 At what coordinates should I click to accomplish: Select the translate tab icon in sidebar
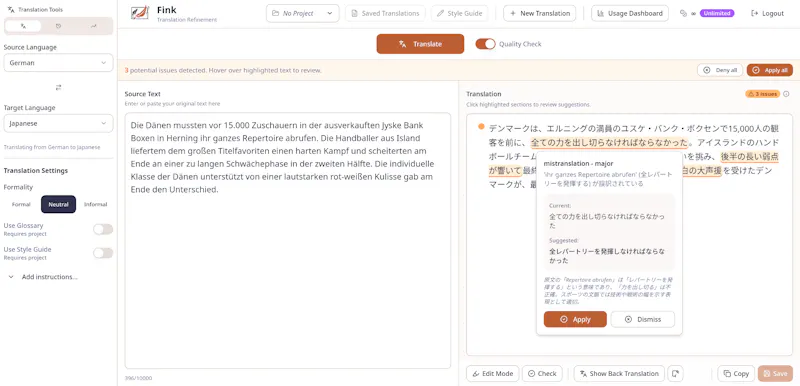tap(23, 26)
